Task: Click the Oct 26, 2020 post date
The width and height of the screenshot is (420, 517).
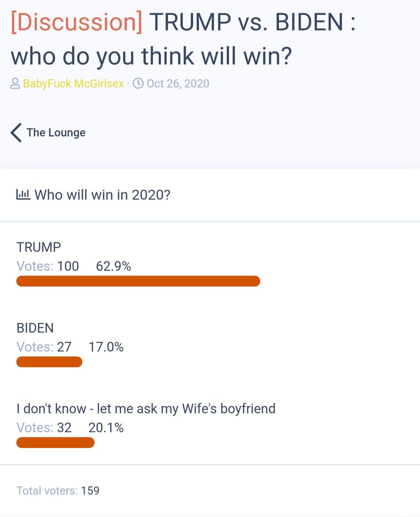Action: pyautogui.click(x=178, y=84)
